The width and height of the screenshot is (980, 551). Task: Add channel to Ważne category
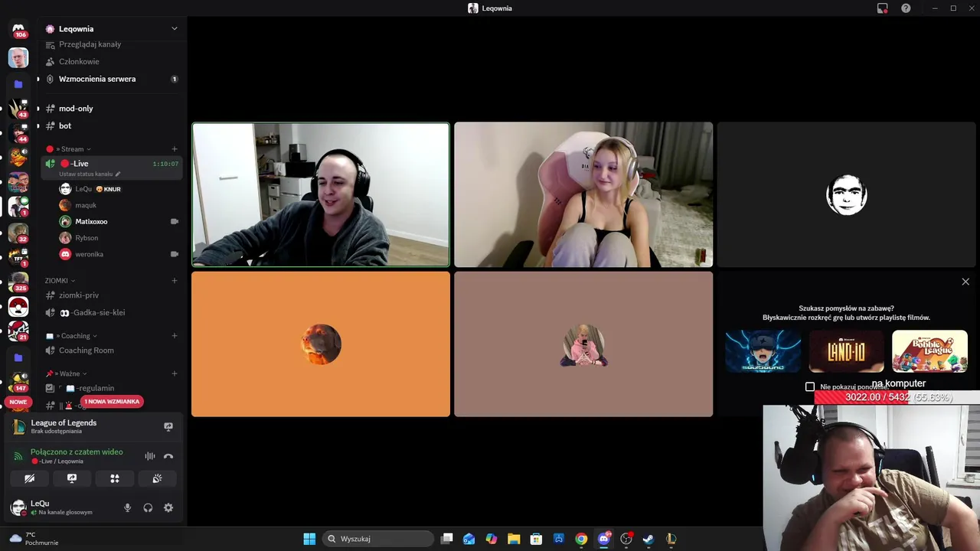pos(175,373)
